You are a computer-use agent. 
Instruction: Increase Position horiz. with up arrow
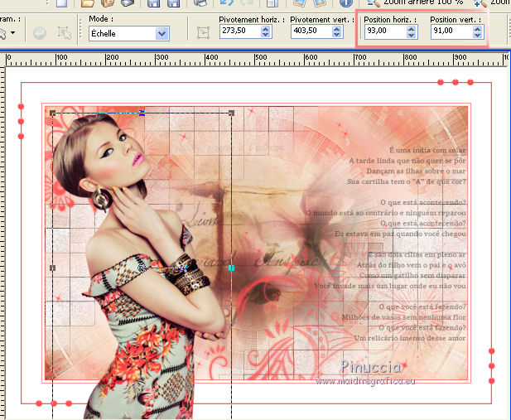[412, 29]
